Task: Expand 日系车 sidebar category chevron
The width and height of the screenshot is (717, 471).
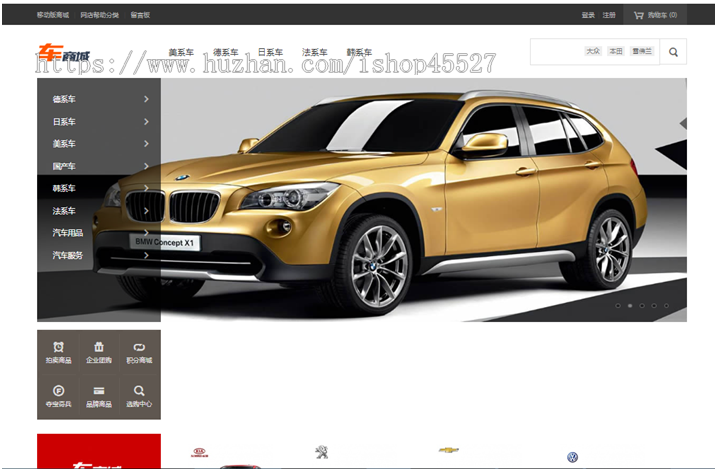Action: point(146,122)
